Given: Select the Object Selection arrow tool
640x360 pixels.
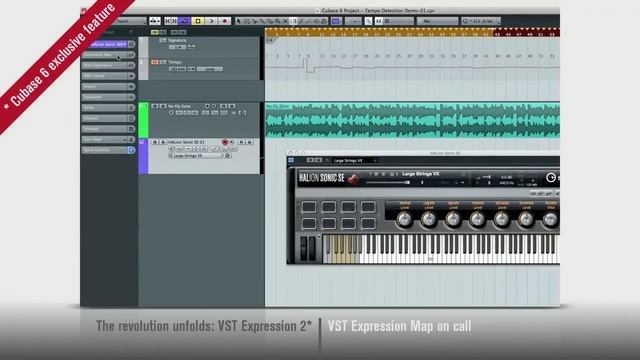Looking at the screenshot, I should pyautogui.click(x=239, y=21).
